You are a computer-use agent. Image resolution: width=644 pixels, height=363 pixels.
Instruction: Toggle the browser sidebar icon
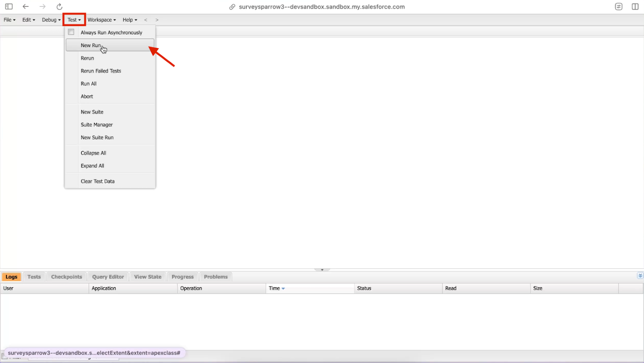tap(9, 6)
